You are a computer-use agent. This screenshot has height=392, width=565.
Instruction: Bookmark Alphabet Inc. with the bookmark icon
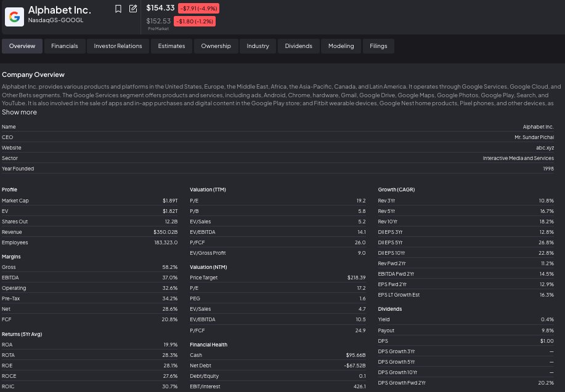coord(118,9)
